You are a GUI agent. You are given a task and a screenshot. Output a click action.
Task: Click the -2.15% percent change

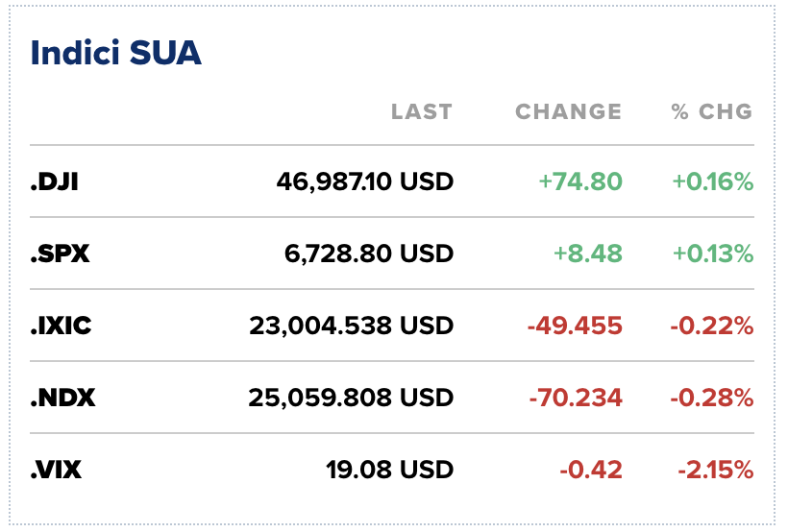712,470
